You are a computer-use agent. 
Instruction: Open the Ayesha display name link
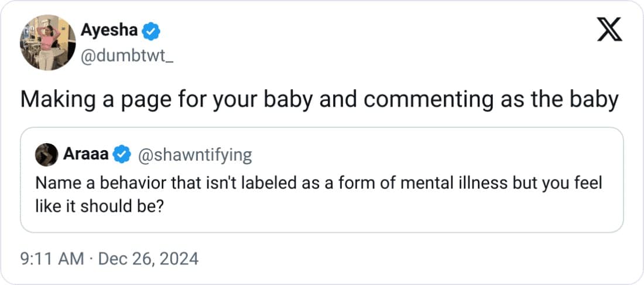(108, 30)
